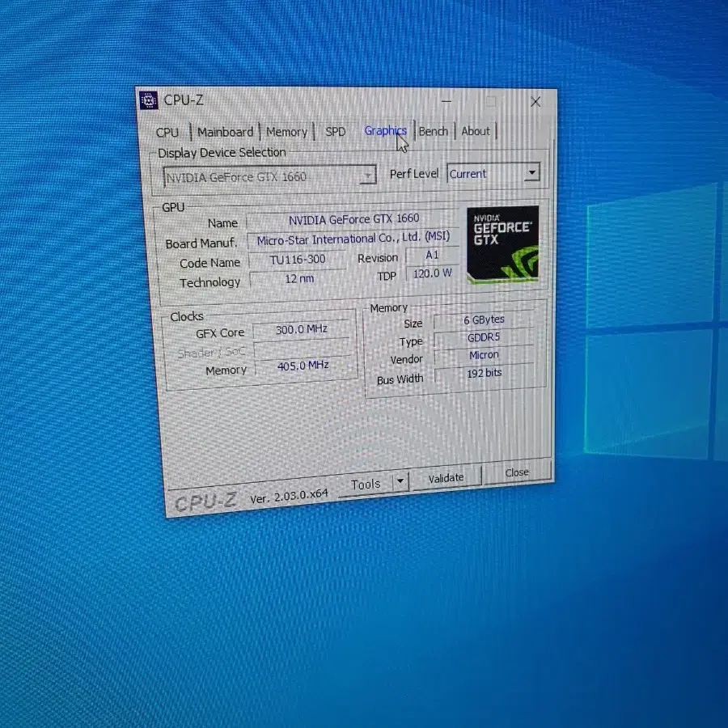
Task: Select the Graphics tab
Action: coord(385,131)
